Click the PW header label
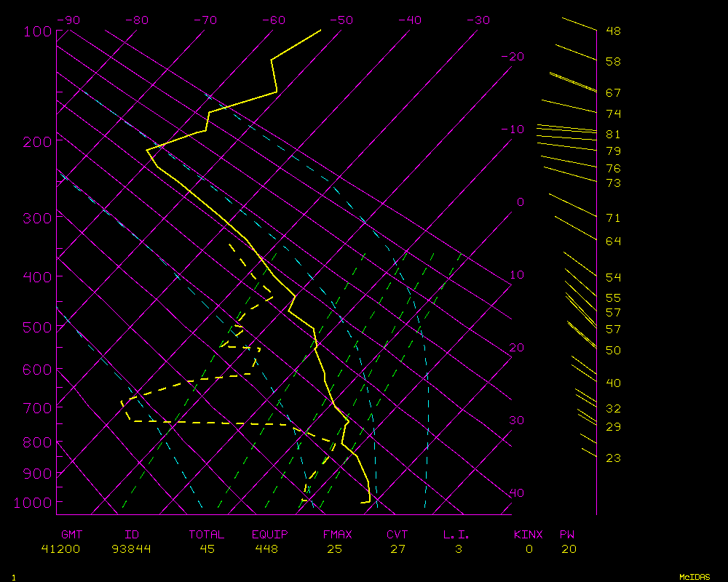 click(x=568, y=535)
